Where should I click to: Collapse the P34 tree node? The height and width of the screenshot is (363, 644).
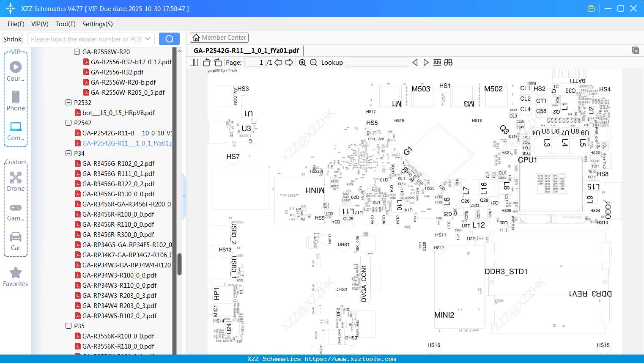point(69,154)
